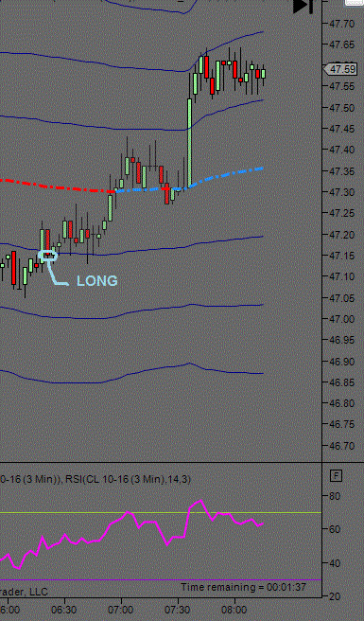Click the 46.90 price axis label
Image resolution: width=364 pixels, height=621 pixels.
[341, 362]
